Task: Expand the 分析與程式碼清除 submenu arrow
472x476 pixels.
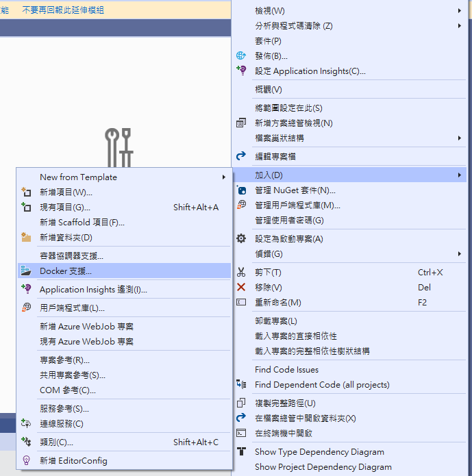Action: pyautogui.click(x=460, y=26)
